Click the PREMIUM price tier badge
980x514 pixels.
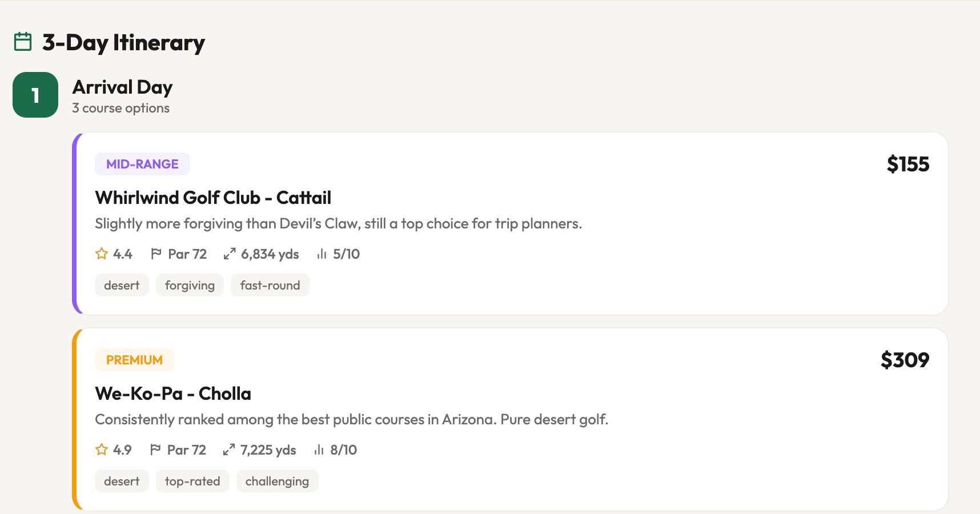(134, 360)
